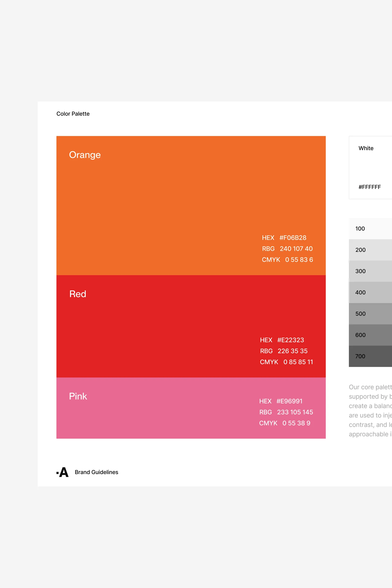Click the core palette description paragraph
The width and height of the screenshot is (392, 588).
370,411
